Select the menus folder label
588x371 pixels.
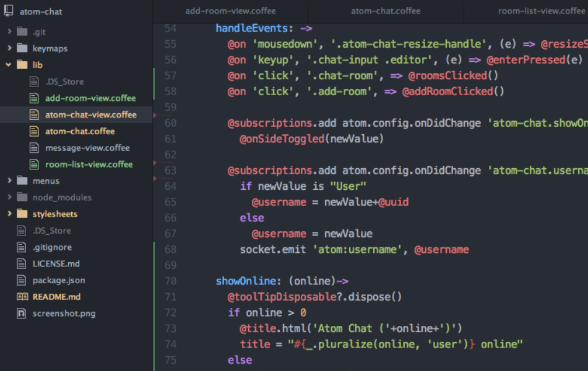point(46,181)
